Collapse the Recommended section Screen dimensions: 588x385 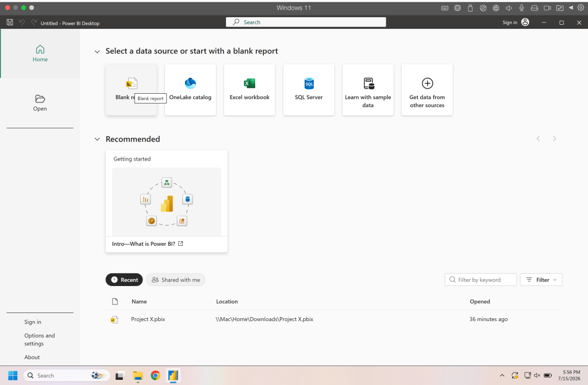97,139
